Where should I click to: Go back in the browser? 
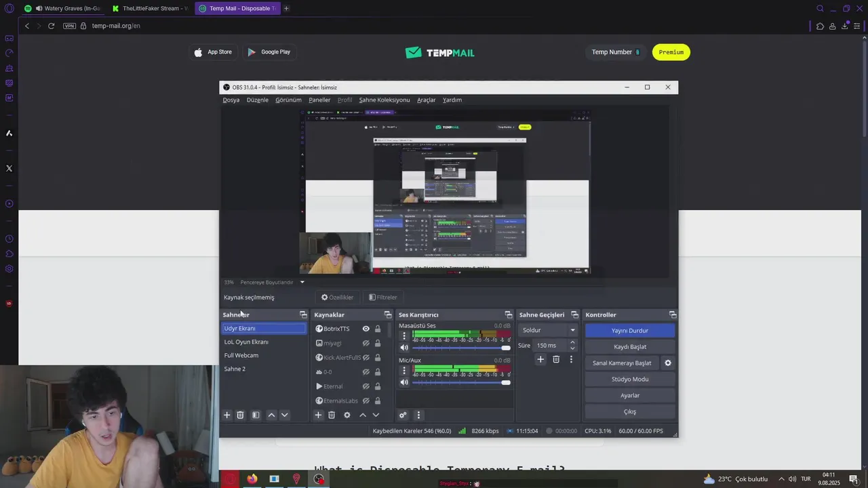(27, 26)
